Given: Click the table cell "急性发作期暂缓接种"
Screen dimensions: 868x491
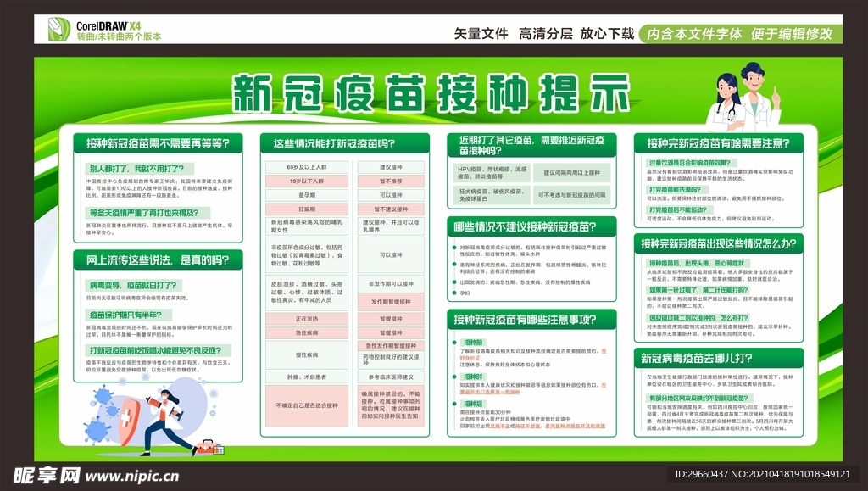Looking at the screenshot, I should [x=391, y=345].
